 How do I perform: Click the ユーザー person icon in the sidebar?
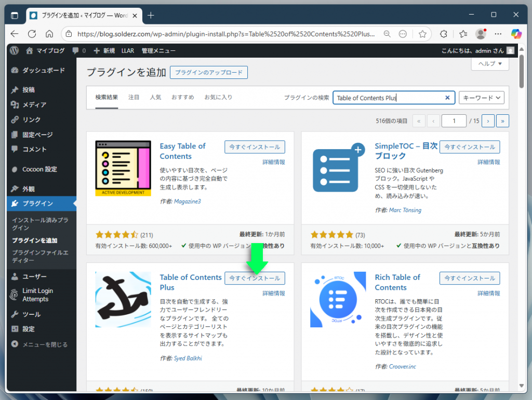tap(15, 276)
